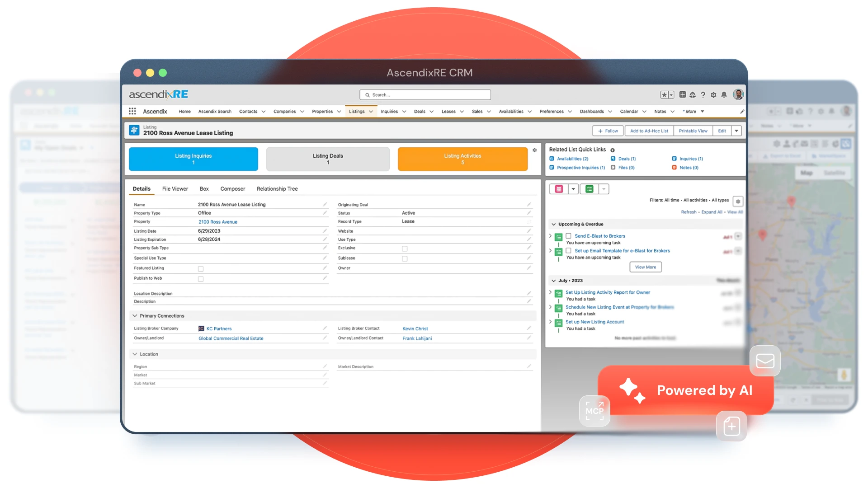The image size is (868, 488).
Task: Click the listing record icon next to title
Action: coord(134,130)
